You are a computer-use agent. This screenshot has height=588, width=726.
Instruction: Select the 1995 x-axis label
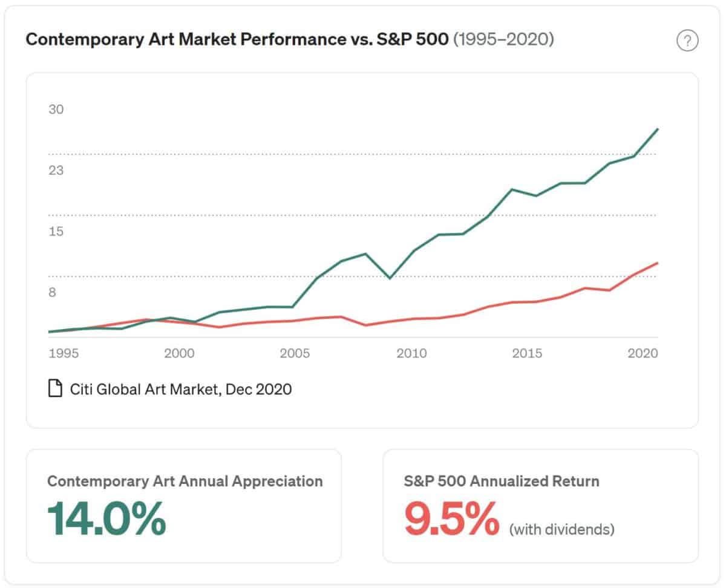pos(64,353)
